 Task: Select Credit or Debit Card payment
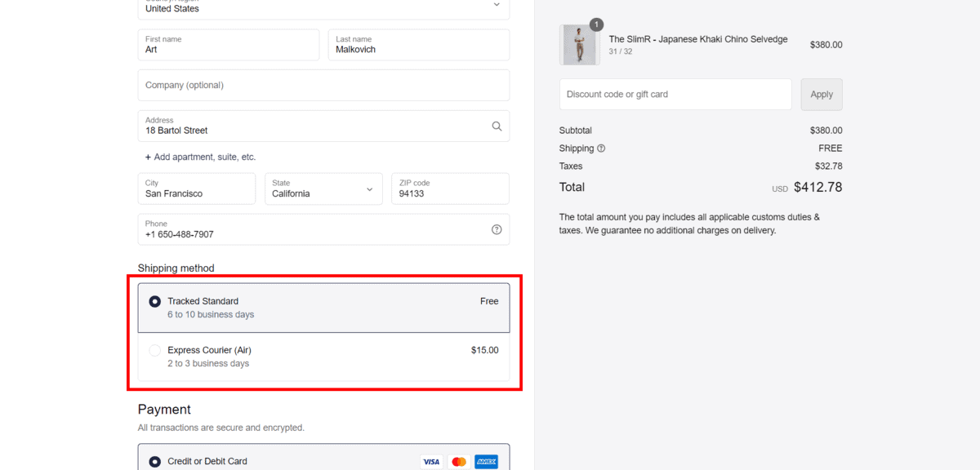click(x=155, y=462)
